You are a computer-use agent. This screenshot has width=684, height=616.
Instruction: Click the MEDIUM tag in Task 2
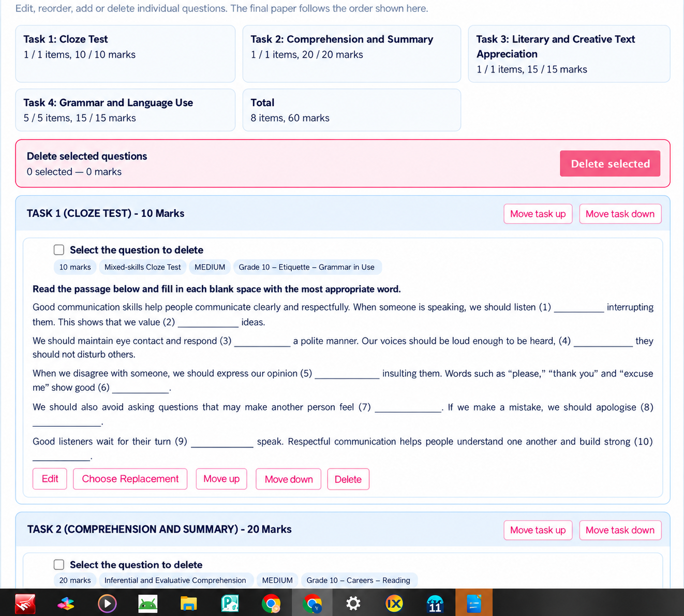tap(277, 580)
